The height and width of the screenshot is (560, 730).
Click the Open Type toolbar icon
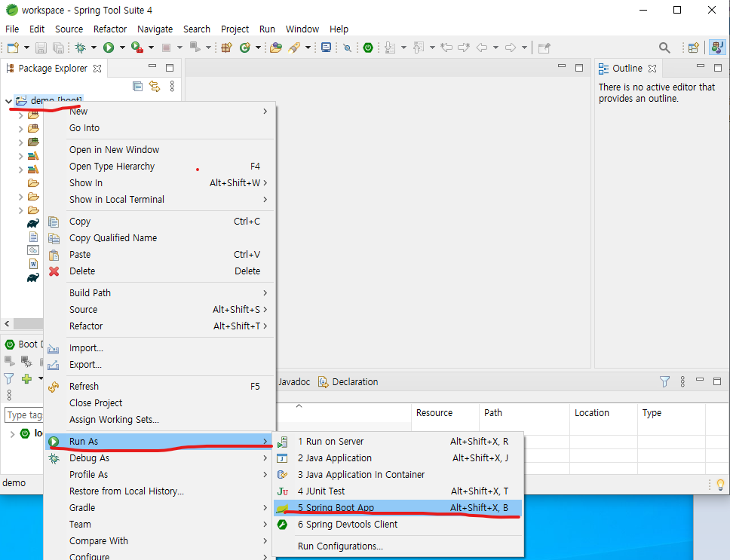click(275, 47)
